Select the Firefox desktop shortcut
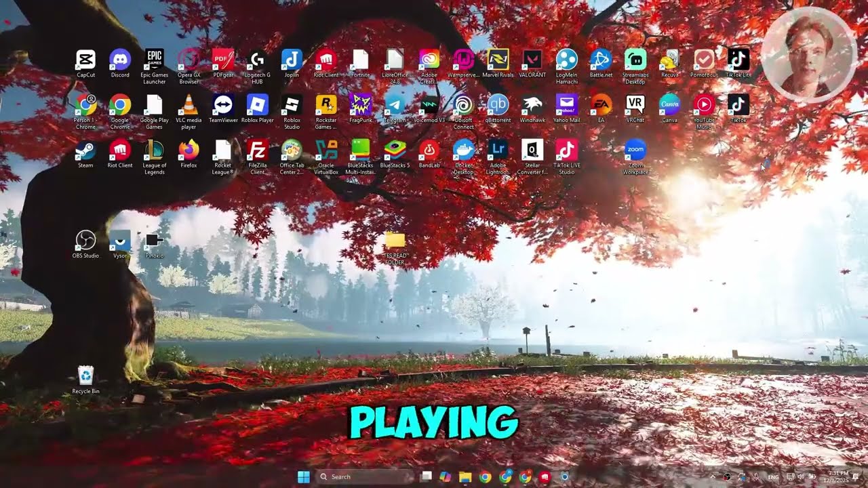 pos(189,150)
